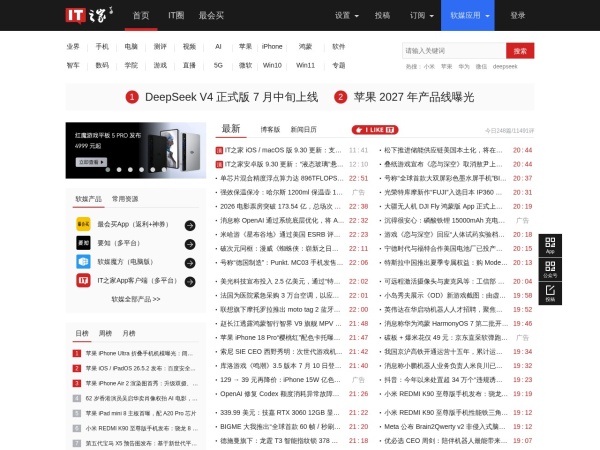Click arrow next to 最会买App
The height and width of the screenshot is (450, 600).
point(190,225)
